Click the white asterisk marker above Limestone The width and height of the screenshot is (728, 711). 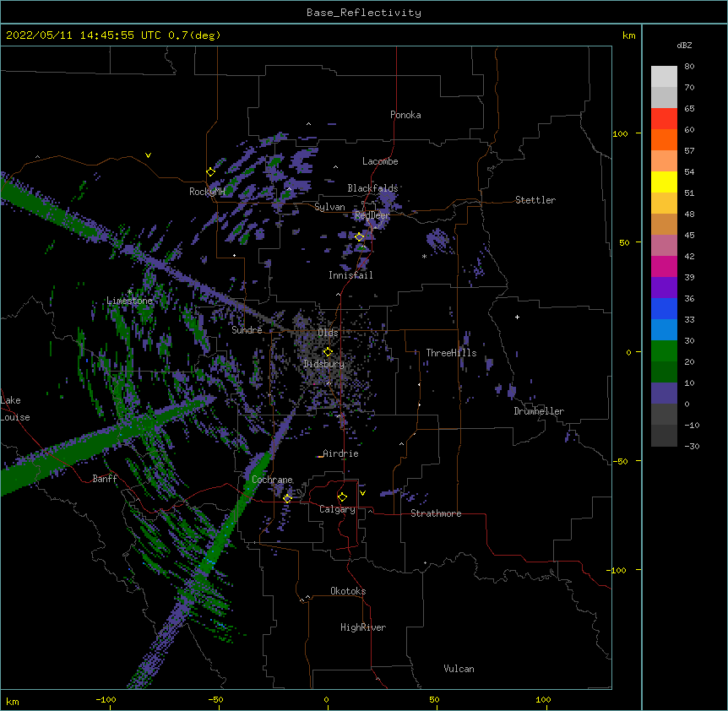pyautogui.click(x=129, y=291)
